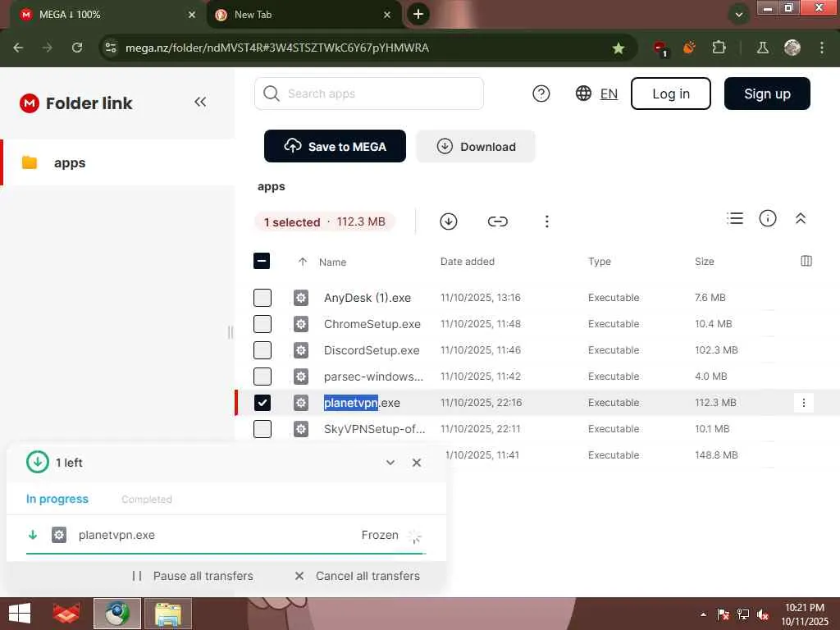Viewport: 840px width, 630px height.
Task: Open planetvpn.exe row options menu
Action: tap(803, 403)
